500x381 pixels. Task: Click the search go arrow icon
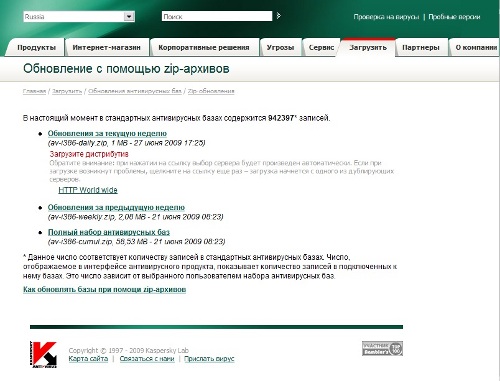pos(279,16)
